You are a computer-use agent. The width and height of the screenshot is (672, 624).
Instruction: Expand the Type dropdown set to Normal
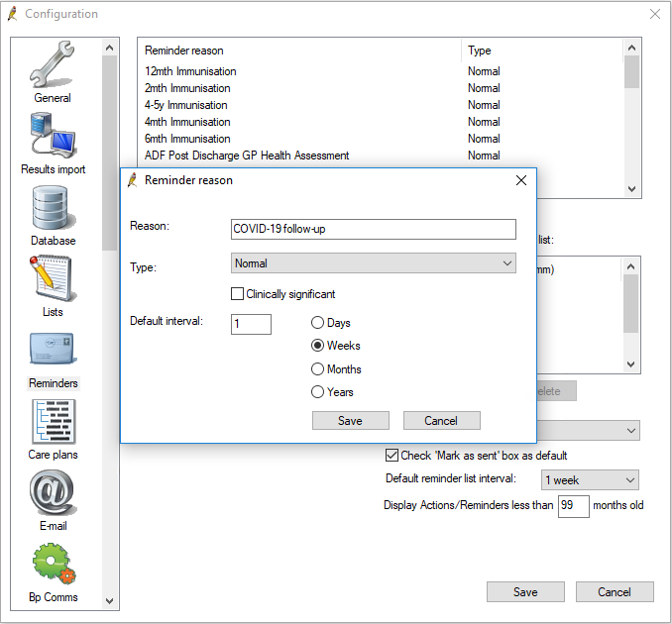[x=373, y=263]
